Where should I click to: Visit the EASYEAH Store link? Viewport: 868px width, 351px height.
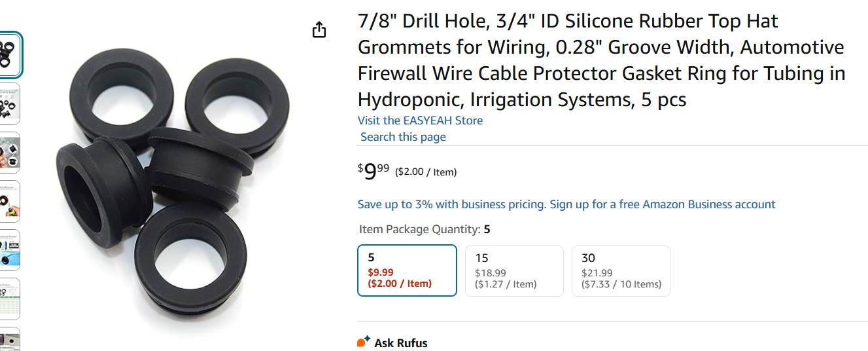420,120
